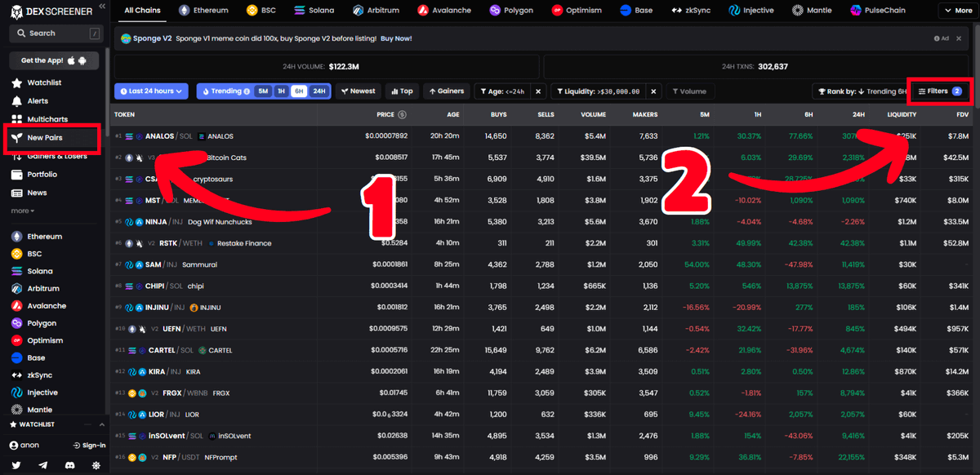
Task: Toggle the Top sort button
Action: (x=400, y=91)
